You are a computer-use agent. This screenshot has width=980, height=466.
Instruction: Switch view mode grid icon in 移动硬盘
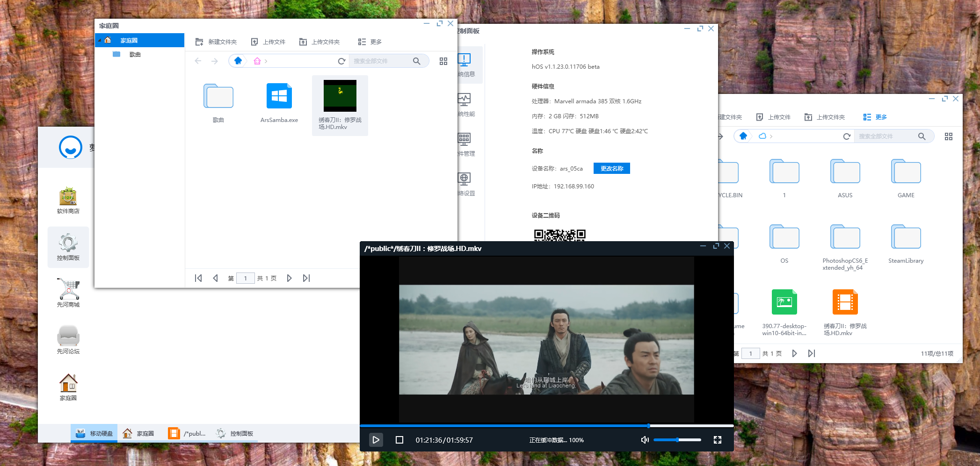tap(949, 136)
